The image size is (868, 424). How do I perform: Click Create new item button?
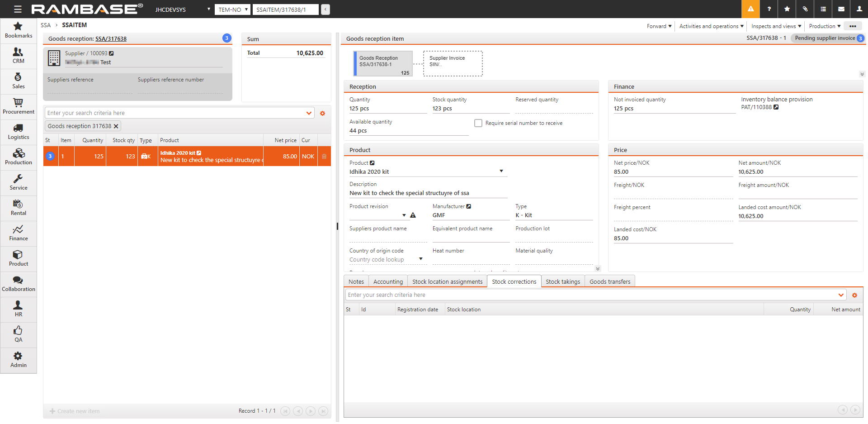(x=75, y=411)
